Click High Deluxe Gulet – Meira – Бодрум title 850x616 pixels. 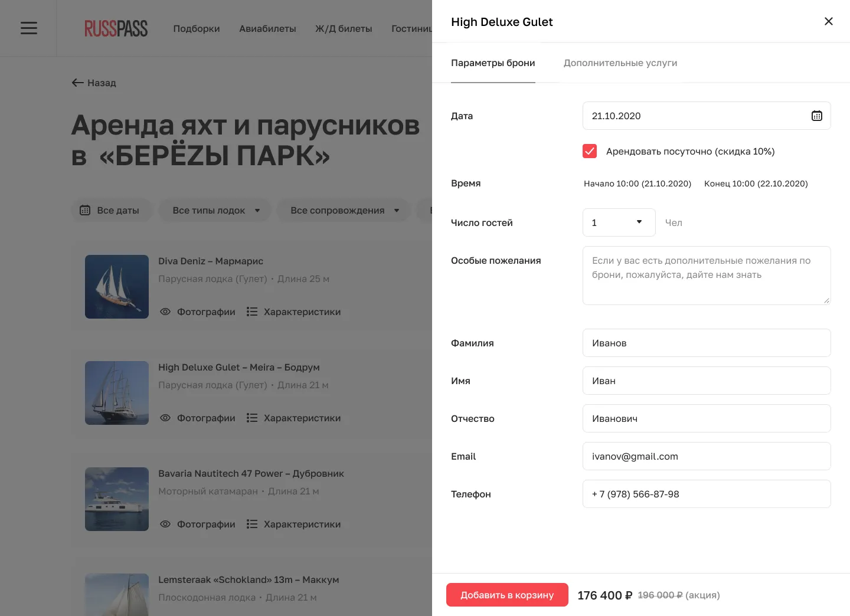(x=239, y=367)
